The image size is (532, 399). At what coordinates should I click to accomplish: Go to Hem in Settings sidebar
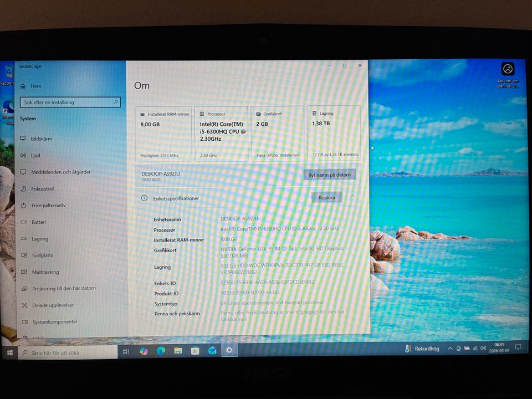pyautogui.click(x=30, y=86)
